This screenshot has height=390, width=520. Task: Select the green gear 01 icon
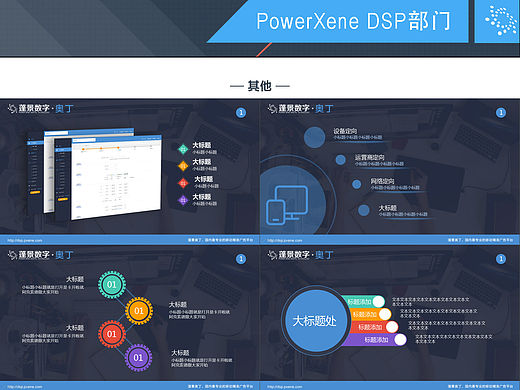(x=112, y=285)
